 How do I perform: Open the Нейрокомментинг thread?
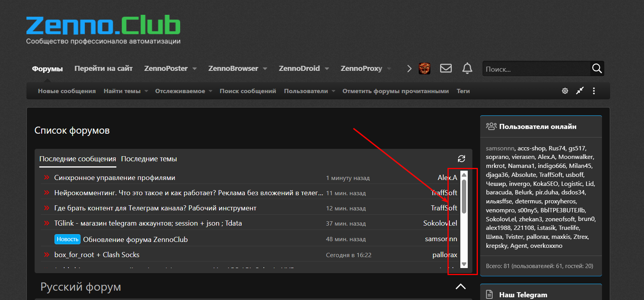pos(189,193)
